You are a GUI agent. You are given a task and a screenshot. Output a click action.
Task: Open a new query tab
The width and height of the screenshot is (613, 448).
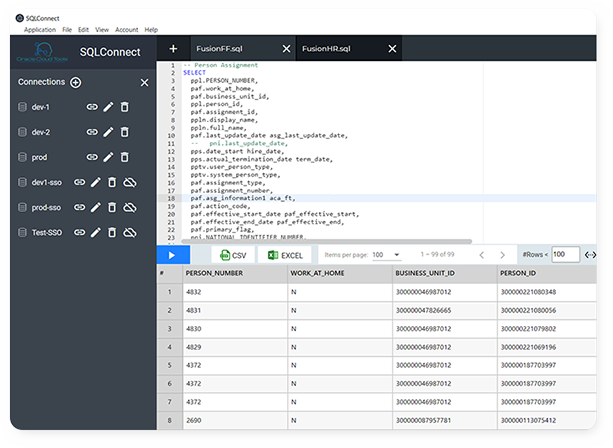click(173, 48)
